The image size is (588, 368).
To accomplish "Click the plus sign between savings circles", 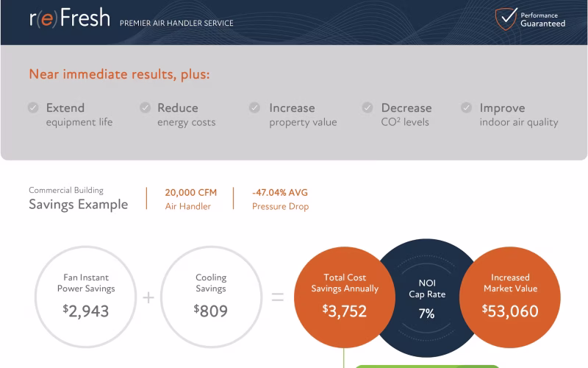I will click(148, 297).
